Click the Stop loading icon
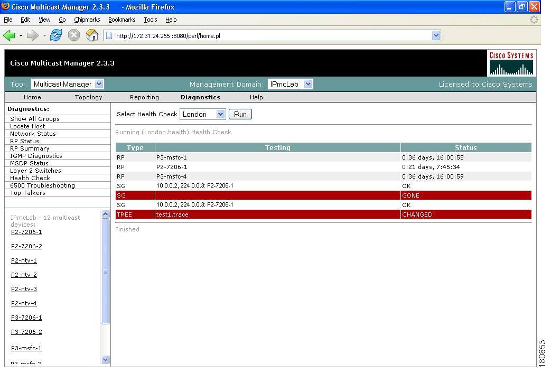Viewport: 551px width, 392px height. tap(74, 35)
